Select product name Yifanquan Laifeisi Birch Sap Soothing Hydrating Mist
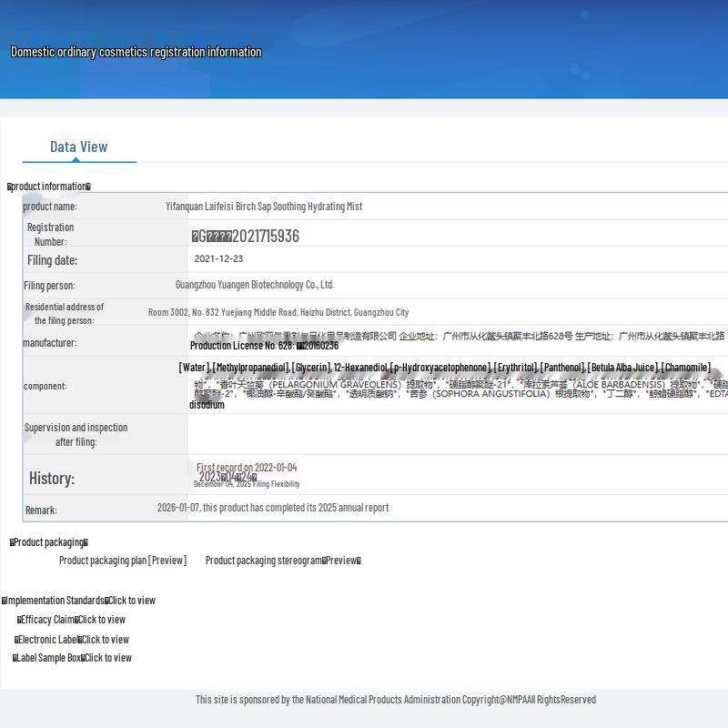Image resolution: width=728 pixels, height=728 pixels. (x=264, y=207)
